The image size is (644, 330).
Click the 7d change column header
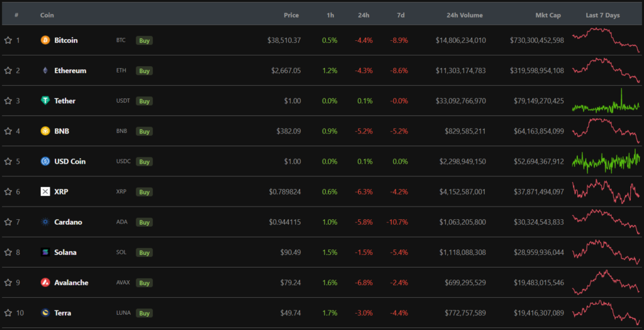401,15
